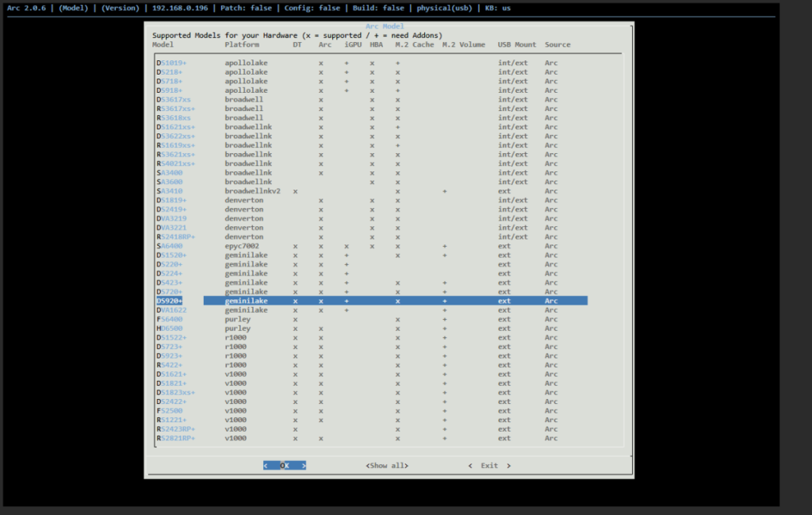
Task: Select the SA3410 broadwellnkv2 model
Action: 170,191
